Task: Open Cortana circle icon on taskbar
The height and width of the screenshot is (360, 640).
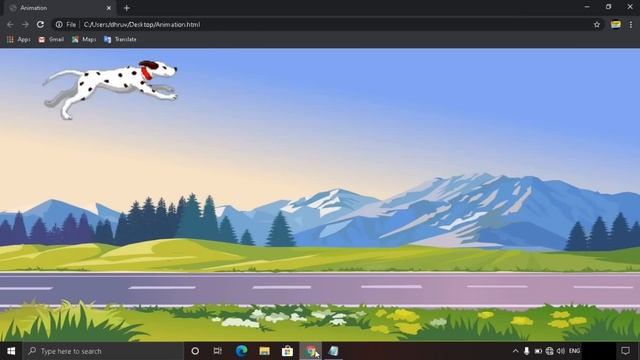Action: coord(195,351)
